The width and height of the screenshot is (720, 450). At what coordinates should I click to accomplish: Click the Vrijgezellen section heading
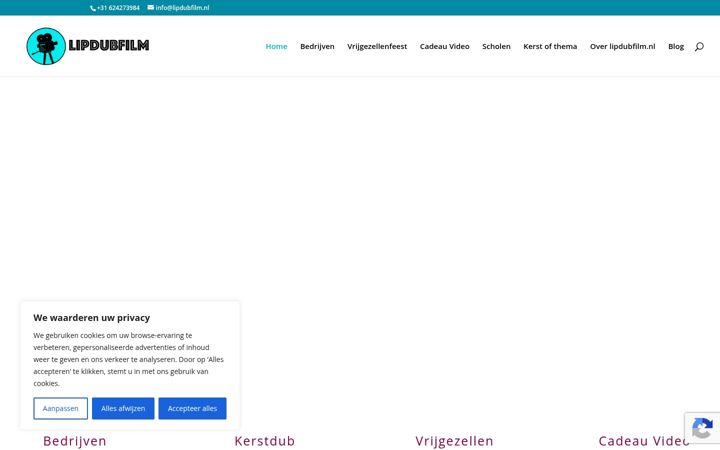pyautogui.click(x=454, y=441)
